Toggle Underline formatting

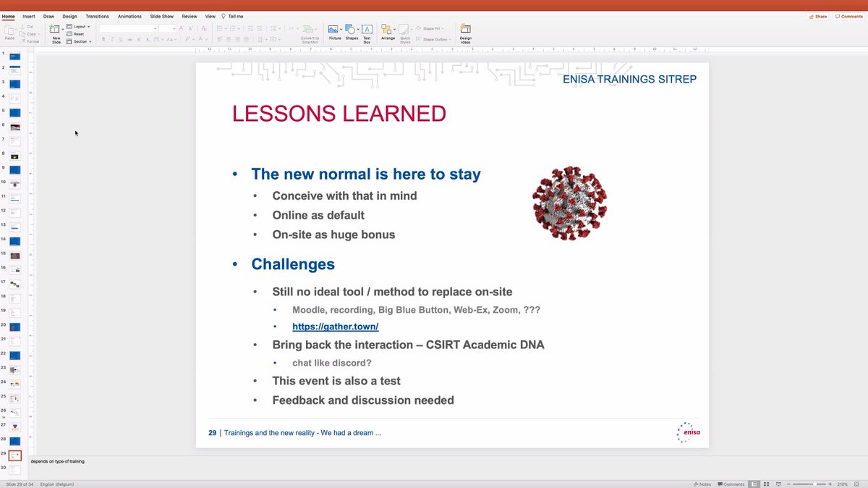pyautogui.click(x=121, y=39)
